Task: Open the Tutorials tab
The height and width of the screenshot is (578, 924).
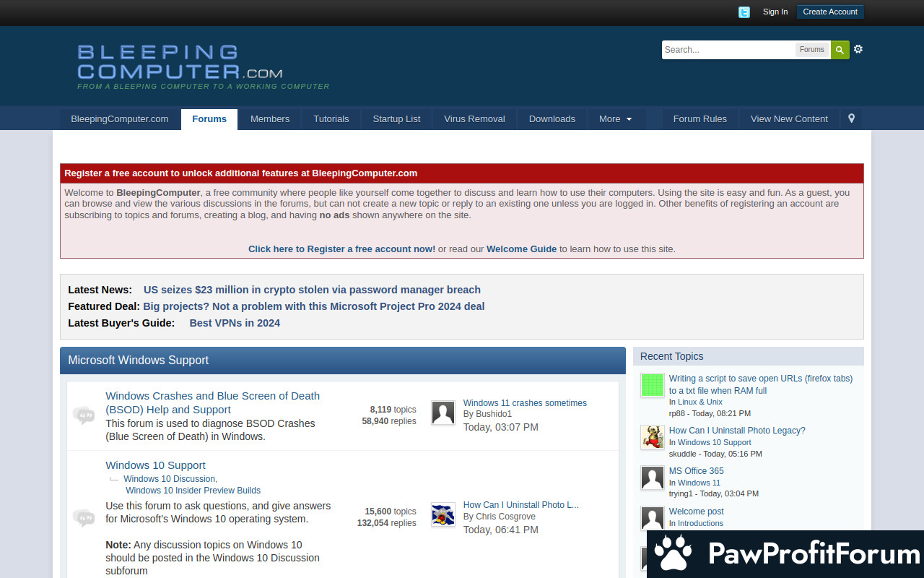Action: 331,119
